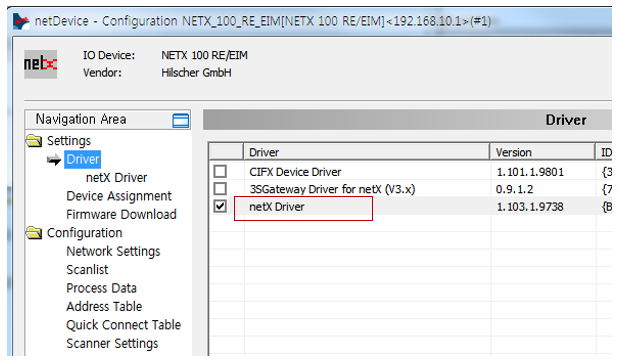Click the ID cell in the CIFX Device Driver row
The height and width of the screenshot is (361, 619).
point(606,172)
